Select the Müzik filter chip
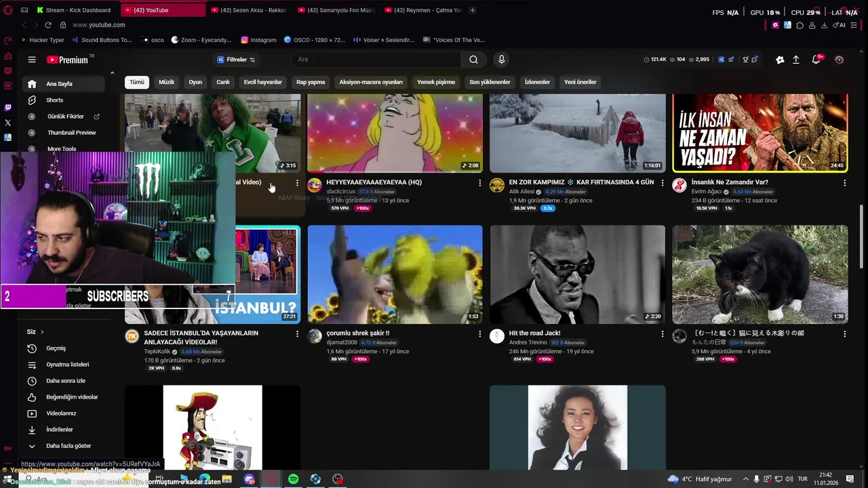The width and height of the screenshot is (868, 488). click(167, 82)
